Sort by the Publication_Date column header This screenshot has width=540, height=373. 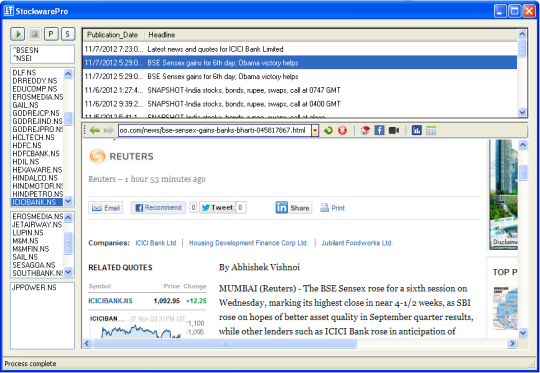(113, 35)
